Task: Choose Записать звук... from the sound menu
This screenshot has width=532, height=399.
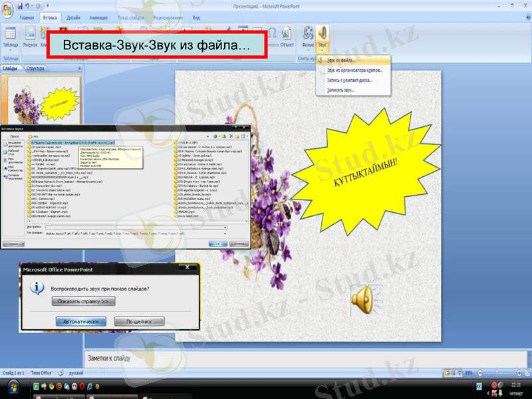Action: coord(340,90)
